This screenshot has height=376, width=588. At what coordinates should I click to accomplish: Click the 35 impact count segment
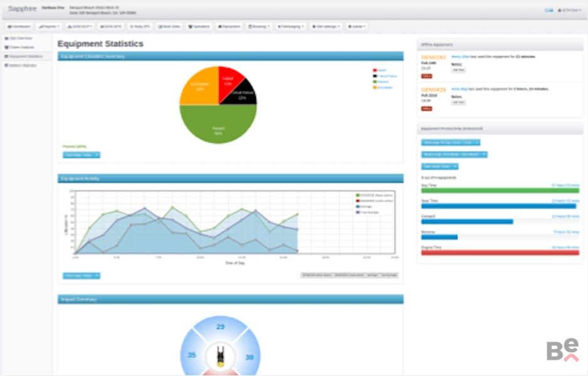192,355
